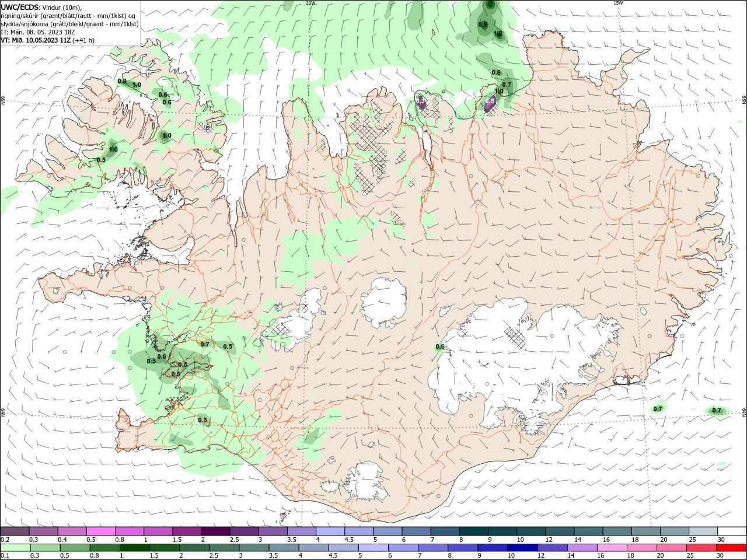Click the '0.1' label in lower legend row
Viewport: 747px width, 560px height.
click(x=5, y=556)
